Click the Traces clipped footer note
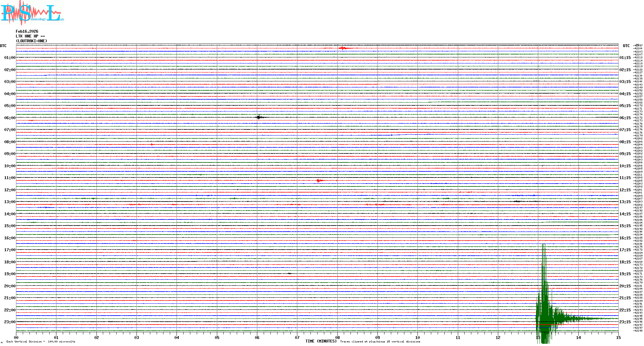The height and width of the screenshot is (346, 644). click(x=380, y=342)
